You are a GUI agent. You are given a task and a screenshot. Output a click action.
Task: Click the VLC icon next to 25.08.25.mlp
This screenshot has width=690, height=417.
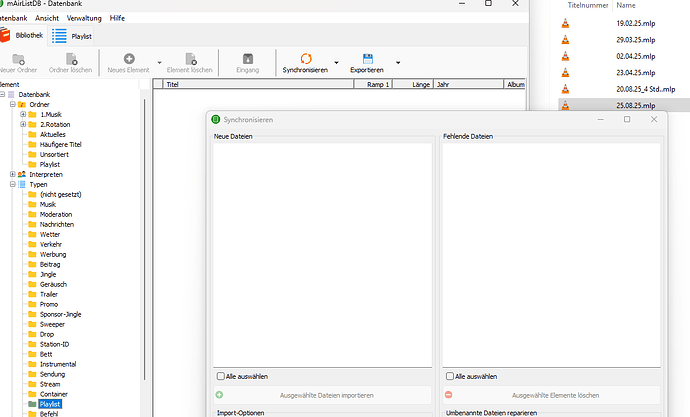click(x=565, y=105)
